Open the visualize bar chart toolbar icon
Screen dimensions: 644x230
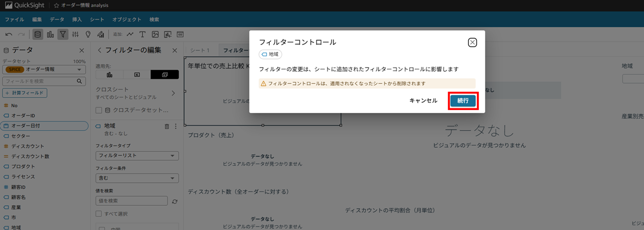50,34
